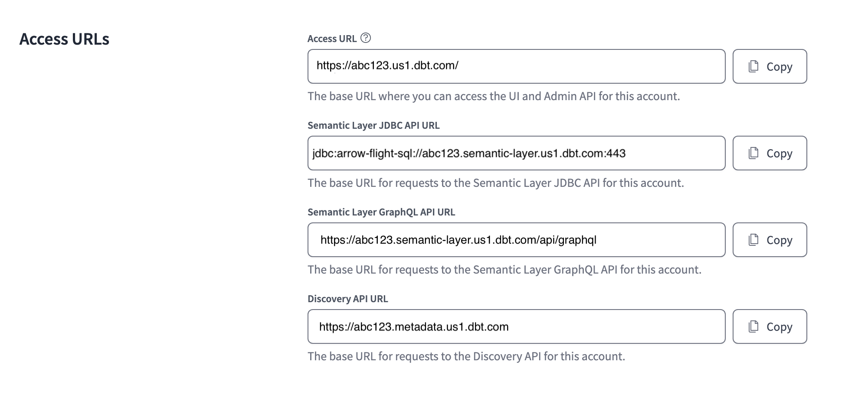
Task: Open the Access URL tooltip question mark
Action: [x=366, y=38]
